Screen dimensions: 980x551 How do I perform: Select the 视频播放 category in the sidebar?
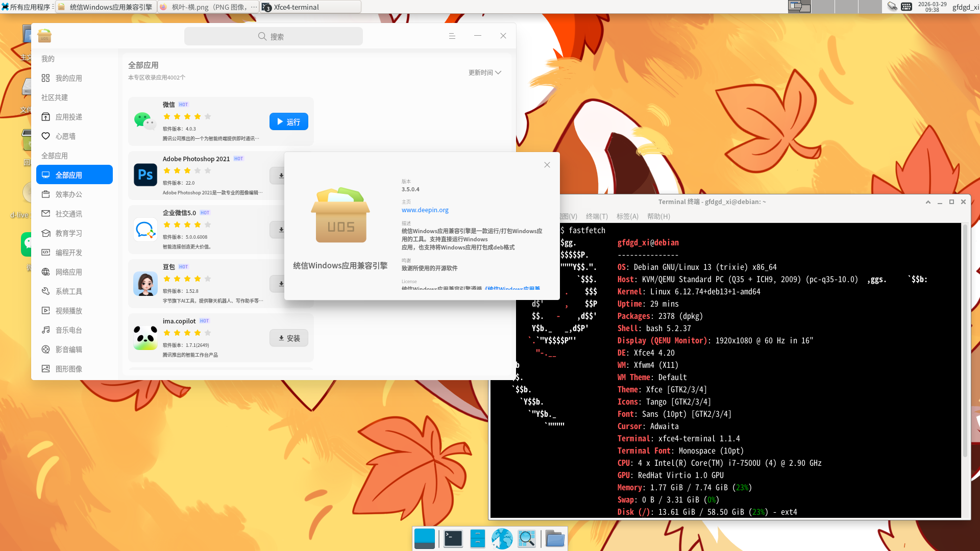tap(68, 310)
